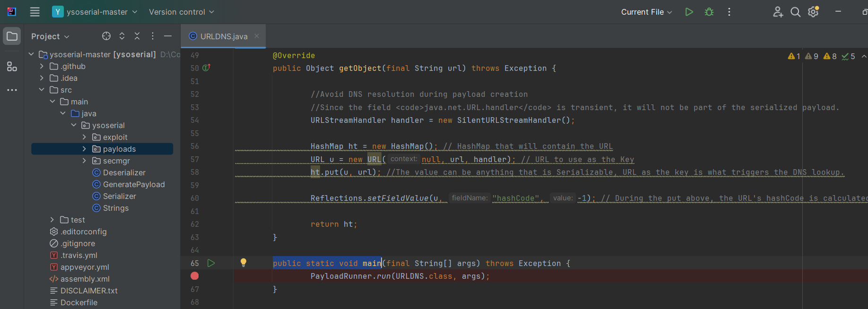Expand the payloads package
This screenshot has width=868, height=309.
84,149
